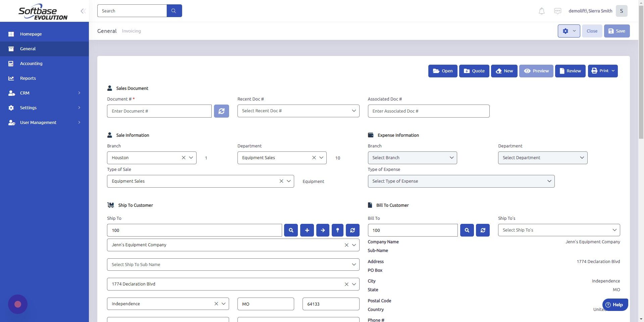Open the Help widget

[x=615, y=305]
